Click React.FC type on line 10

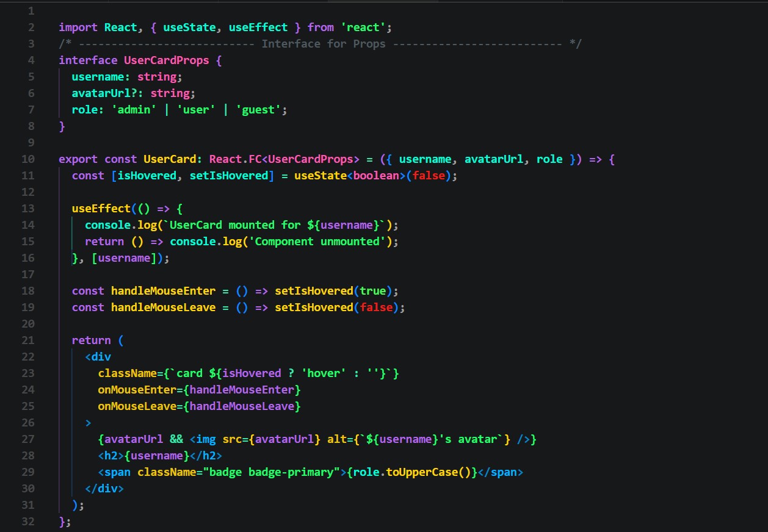pos(236,159)
